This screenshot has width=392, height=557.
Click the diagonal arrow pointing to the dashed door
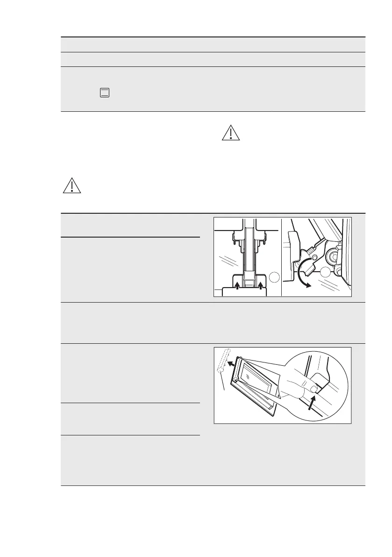(231, 363)
